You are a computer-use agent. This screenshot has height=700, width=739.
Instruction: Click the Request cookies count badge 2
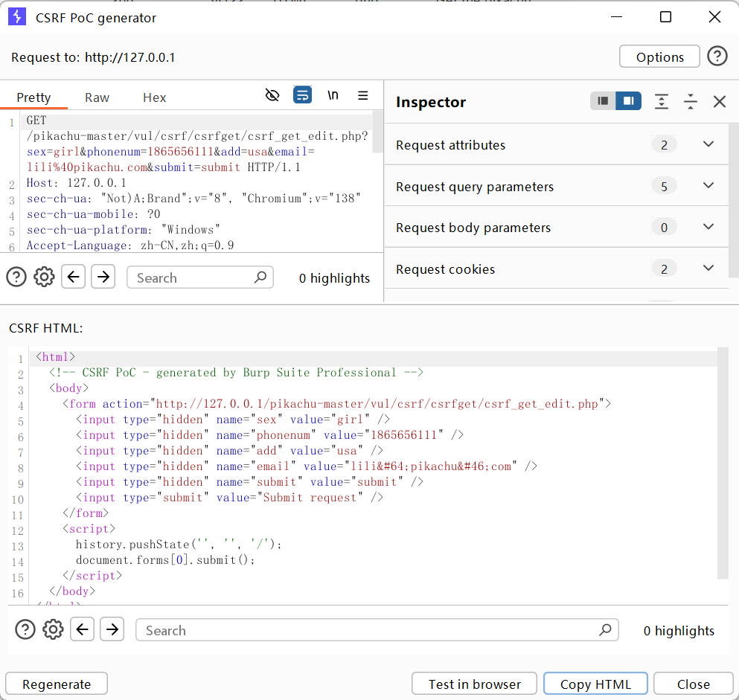[664, 269]
